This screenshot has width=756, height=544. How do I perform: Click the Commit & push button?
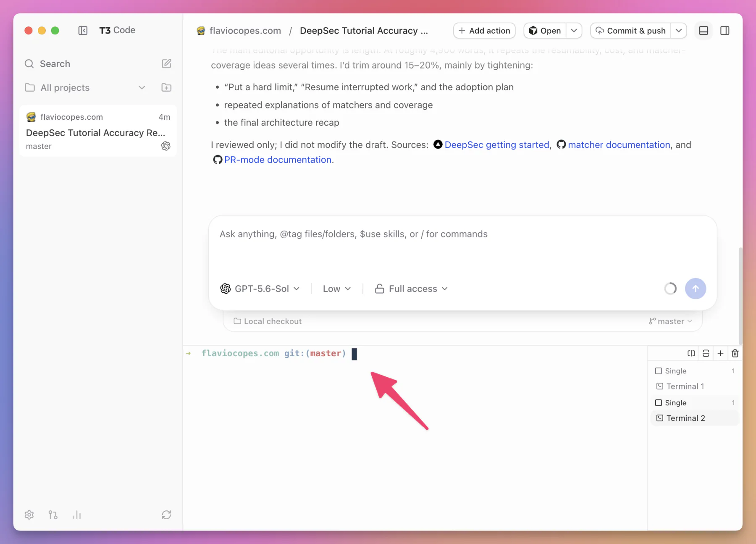(630, 31)
